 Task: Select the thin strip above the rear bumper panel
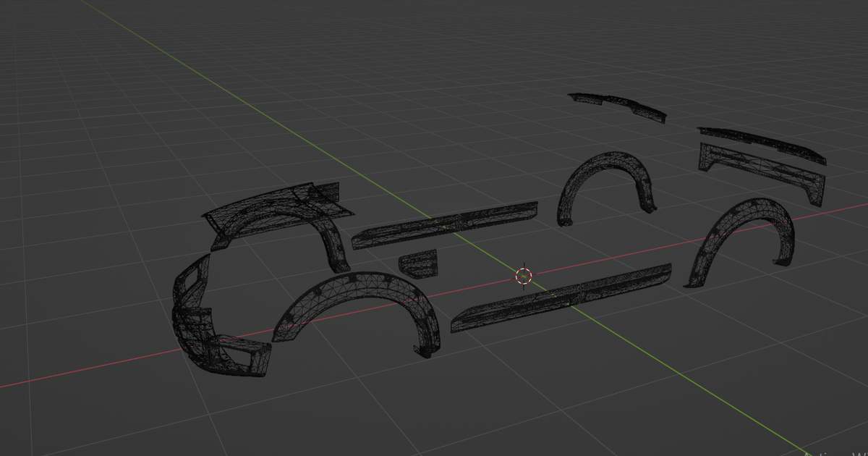pyautogui.click(x=759, y=143)
